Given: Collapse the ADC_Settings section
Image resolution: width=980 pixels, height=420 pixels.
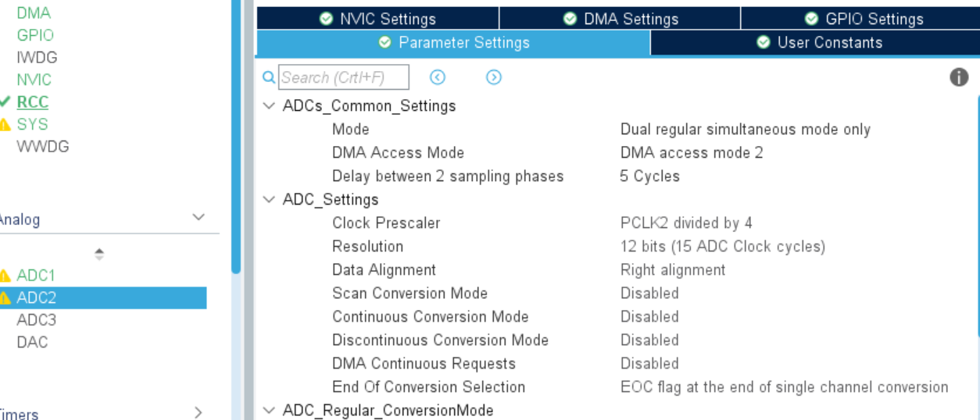Looking at the screenshot, I should 269,200.
